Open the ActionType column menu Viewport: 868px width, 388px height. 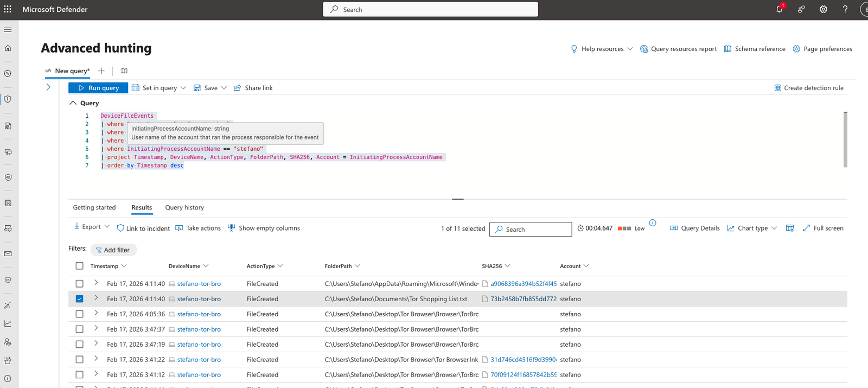point(280,266)
